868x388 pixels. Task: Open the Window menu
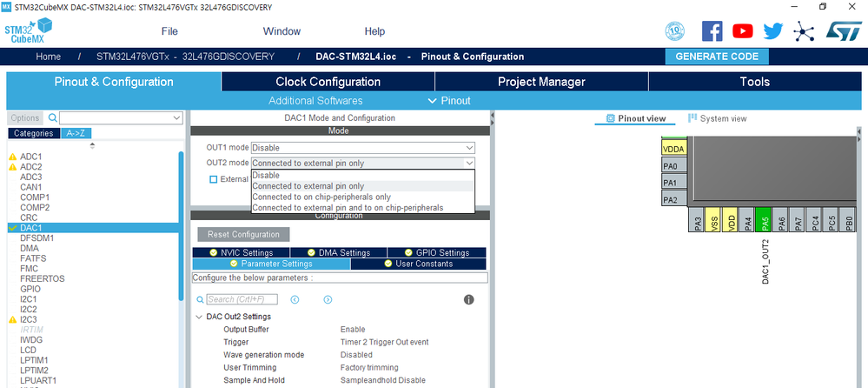(x=282, y=31)
